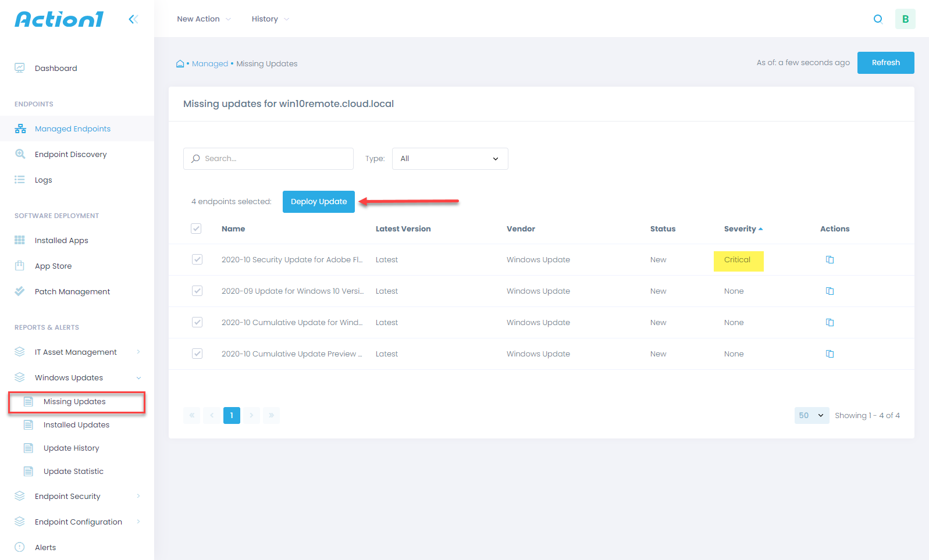Open Managed Endpoints in sidebar

click(x=77, y=129)
